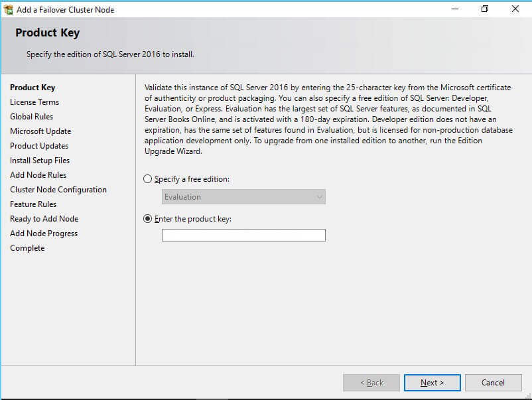Select the 'Specify a free edition' radio button

click(x=148, y=179)
